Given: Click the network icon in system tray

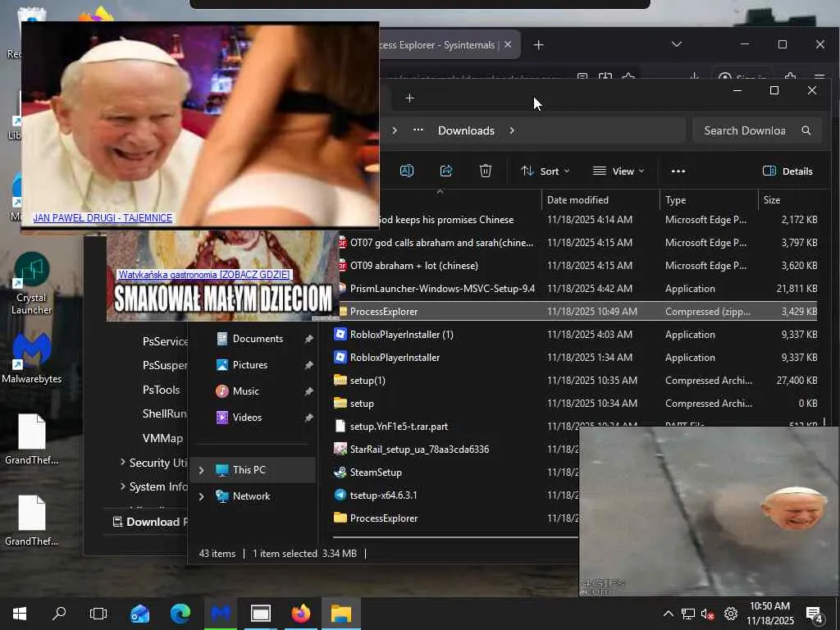Looking at the screenshot, I should coord(688,614).
